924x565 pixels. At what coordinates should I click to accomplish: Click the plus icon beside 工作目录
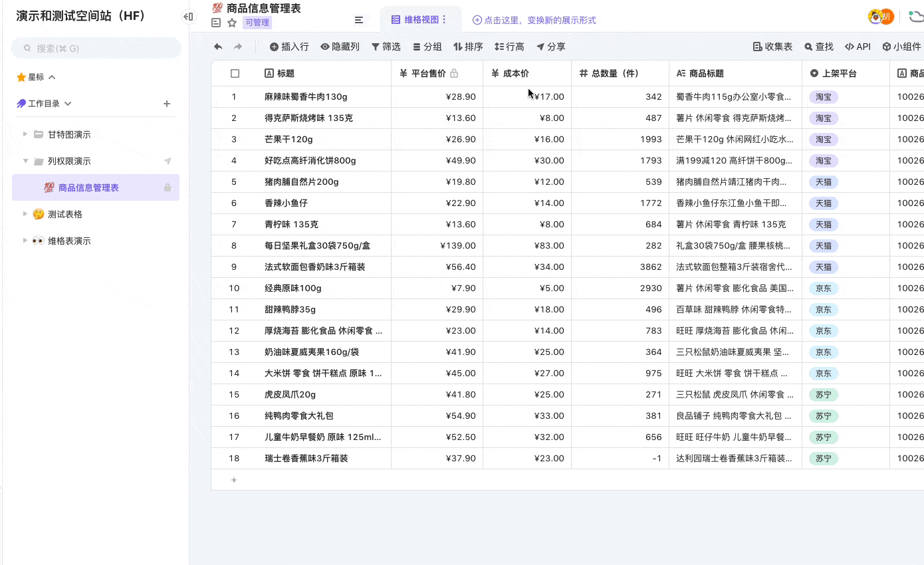[167, 104]
